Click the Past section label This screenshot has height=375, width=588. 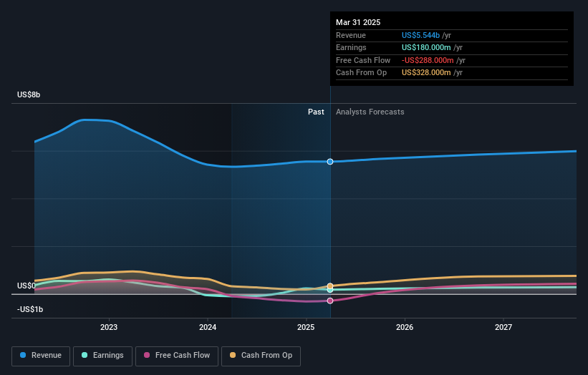coord(316,112)
